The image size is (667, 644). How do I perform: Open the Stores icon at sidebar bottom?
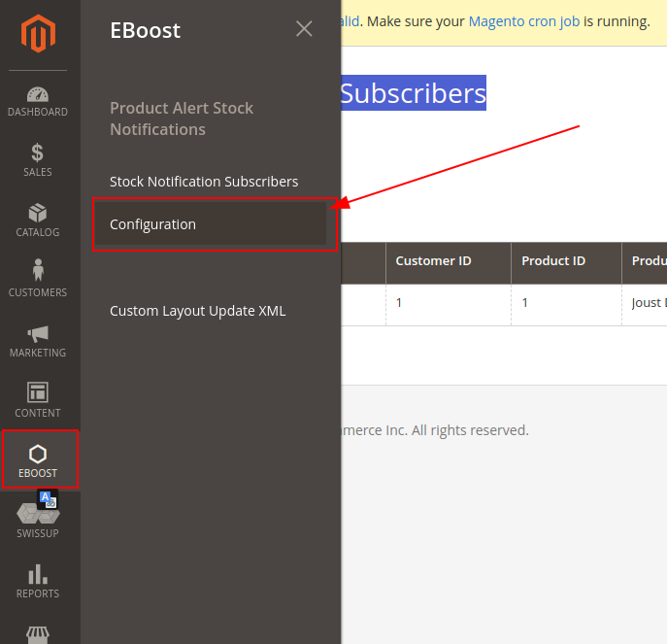(x=39, y=633)
